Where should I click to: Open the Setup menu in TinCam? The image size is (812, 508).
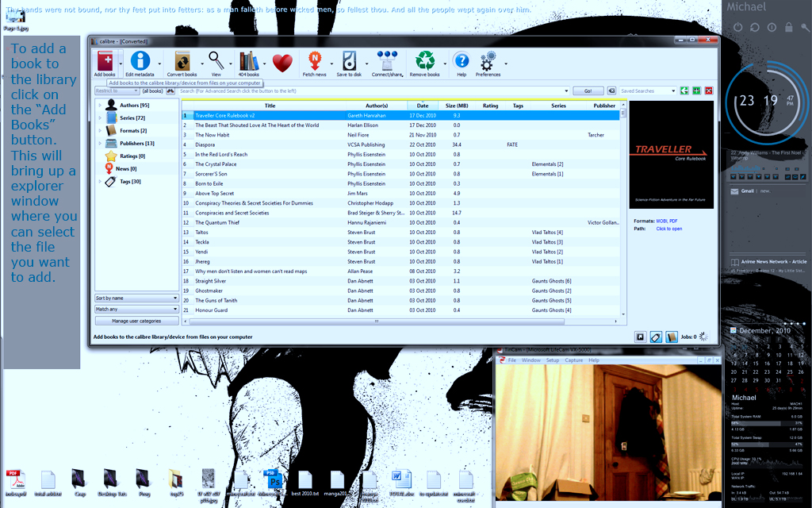click(x=553, y=360)
